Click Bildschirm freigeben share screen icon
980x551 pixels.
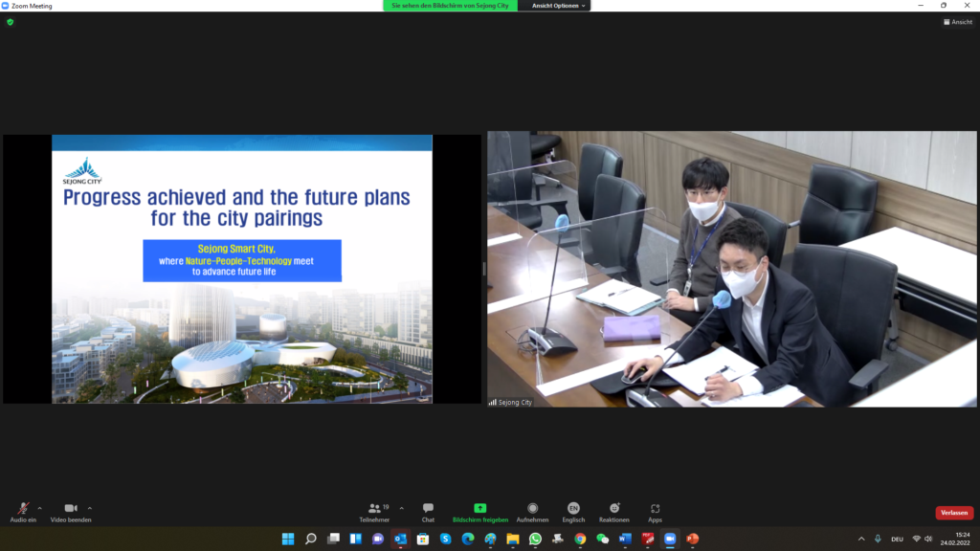point(479,508)
